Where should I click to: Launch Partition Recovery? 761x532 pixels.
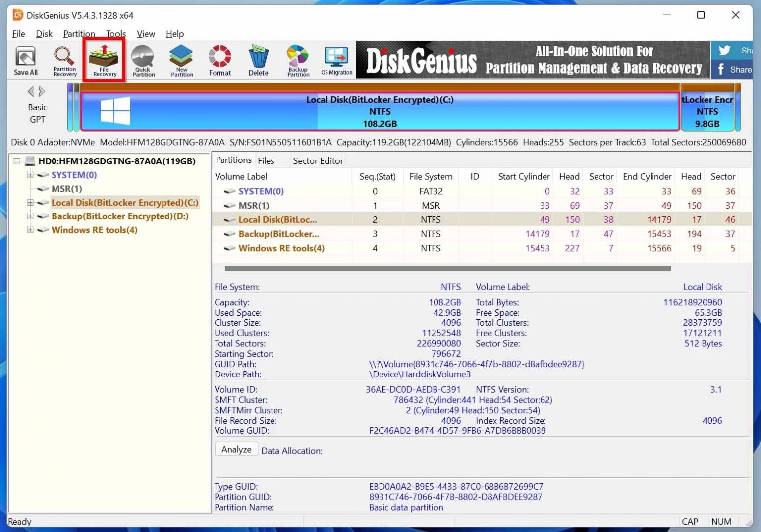[64, 59]
